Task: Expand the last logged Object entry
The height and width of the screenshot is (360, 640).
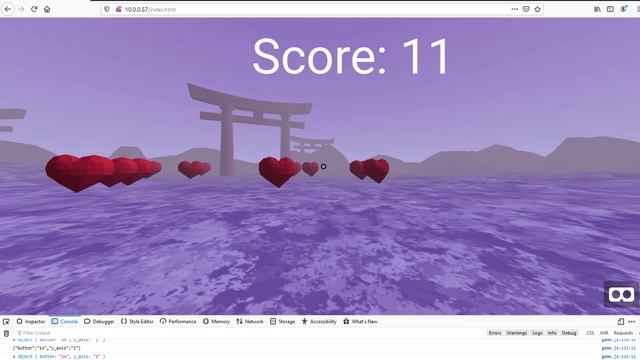Action: pos(14,357)
